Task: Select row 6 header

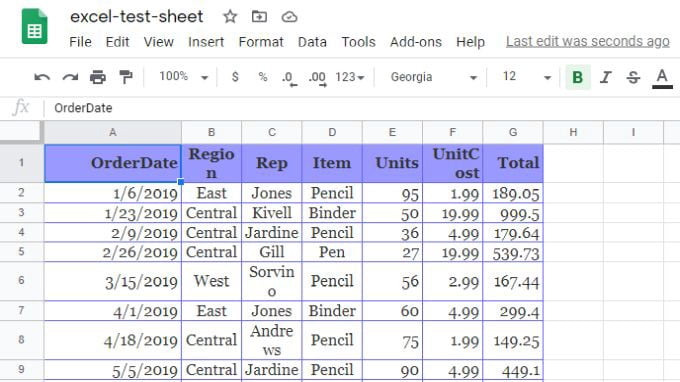Action: [22, 281]
